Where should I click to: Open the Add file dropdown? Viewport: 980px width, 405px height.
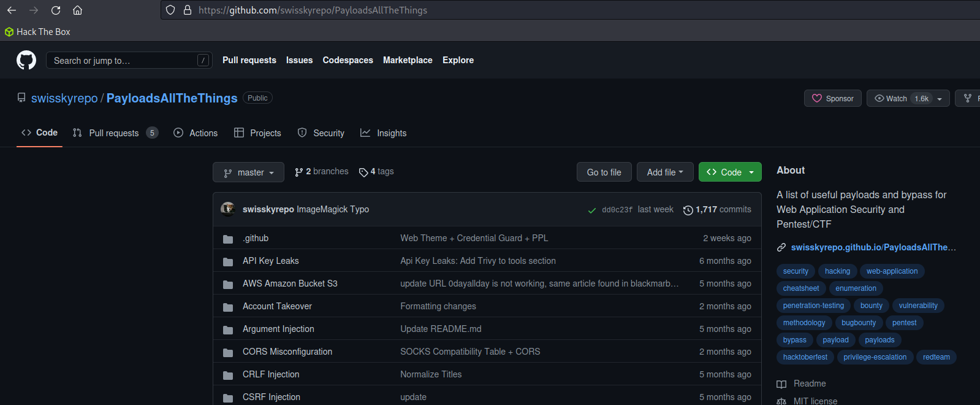[665, 172]
